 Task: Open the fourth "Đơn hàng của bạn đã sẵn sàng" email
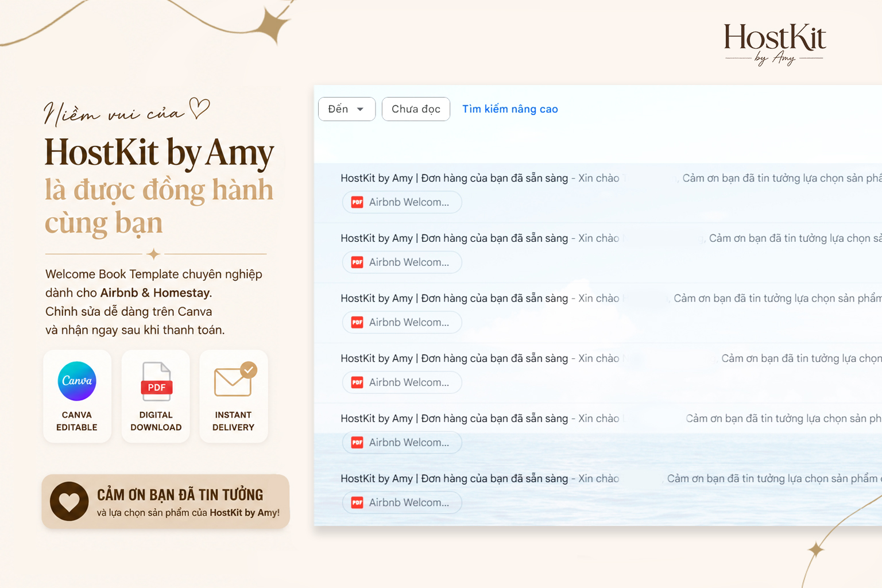click(598, 373)
